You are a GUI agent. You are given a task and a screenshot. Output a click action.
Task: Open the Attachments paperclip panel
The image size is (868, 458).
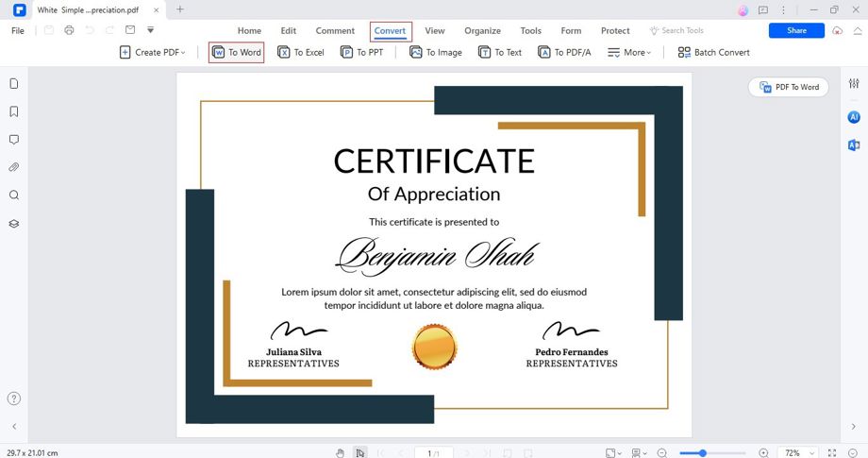pyautogui.click(x=14, y=167)
